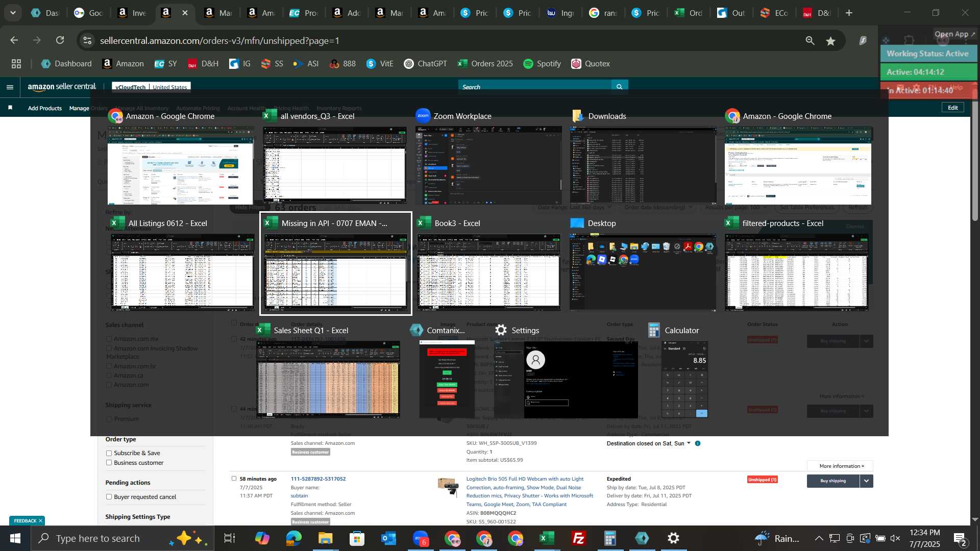Click the browser back arrow

pyautogui.click(x=14, y=40)
